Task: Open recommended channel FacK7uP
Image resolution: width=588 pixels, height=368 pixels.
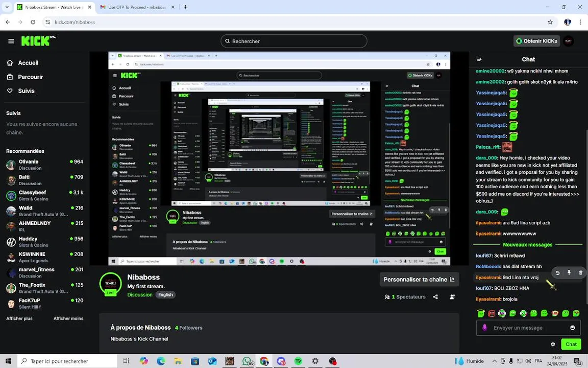Action: click(45, 304)
